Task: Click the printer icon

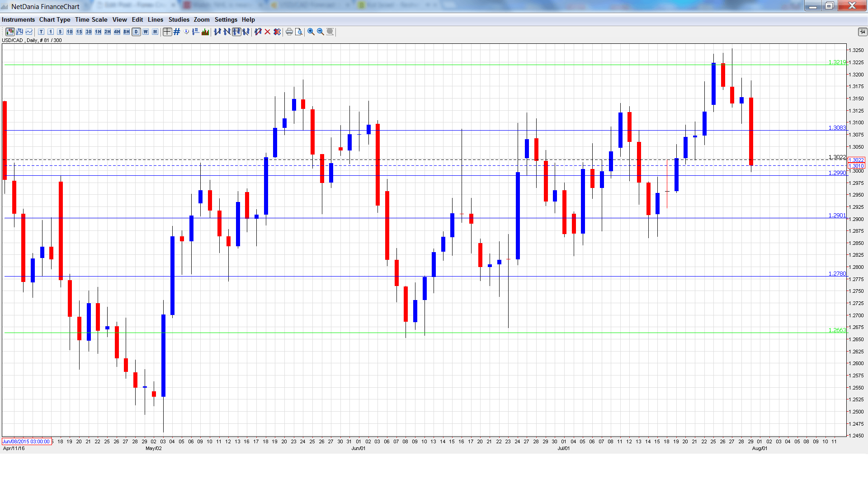Action: pyautogui.click(x=289, y=32)
